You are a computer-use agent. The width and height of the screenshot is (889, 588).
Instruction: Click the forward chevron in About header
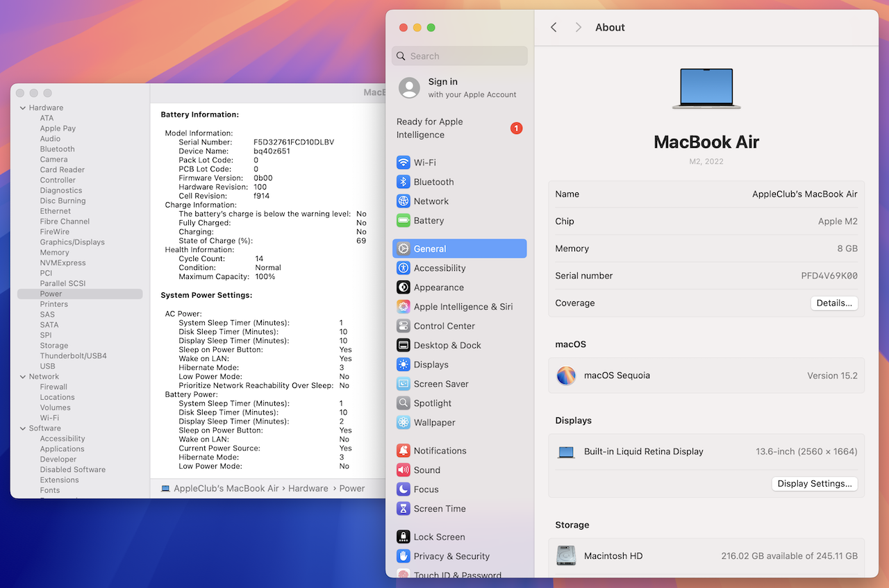coord(578,27)
